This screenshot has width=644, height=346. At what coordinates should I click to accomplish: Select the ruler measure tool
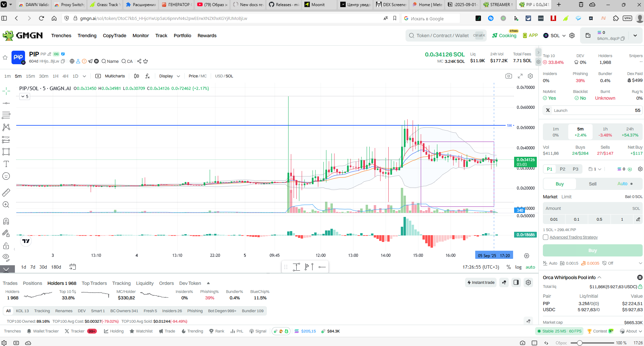(x=6, y=193)
